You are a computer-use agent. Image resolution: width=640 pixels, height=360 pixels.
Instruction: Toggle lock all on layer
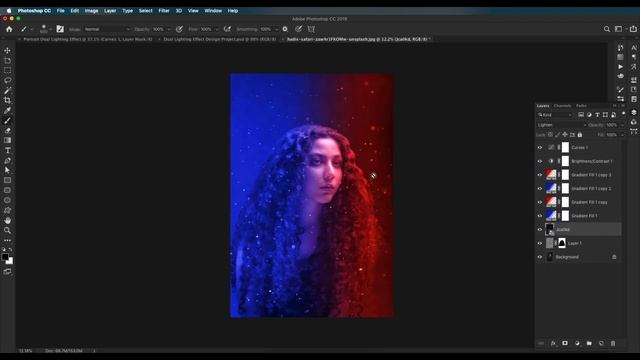click(580, 135)
